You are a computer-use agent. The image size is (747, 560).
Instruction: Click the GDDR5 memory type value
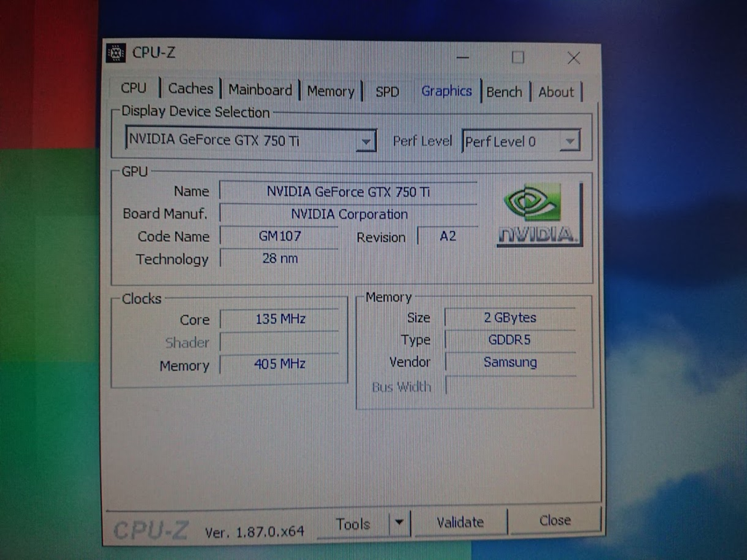click(510, 340)
